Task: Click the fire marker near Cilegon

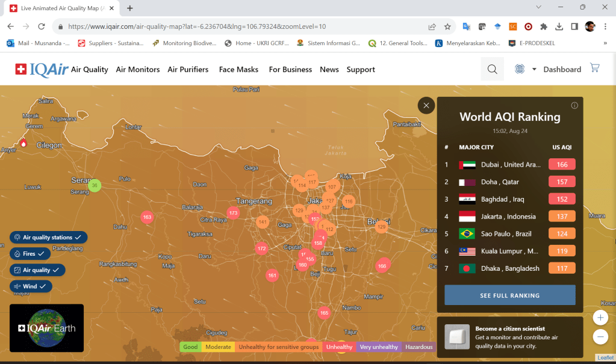Action: click(x=23, y=143)
